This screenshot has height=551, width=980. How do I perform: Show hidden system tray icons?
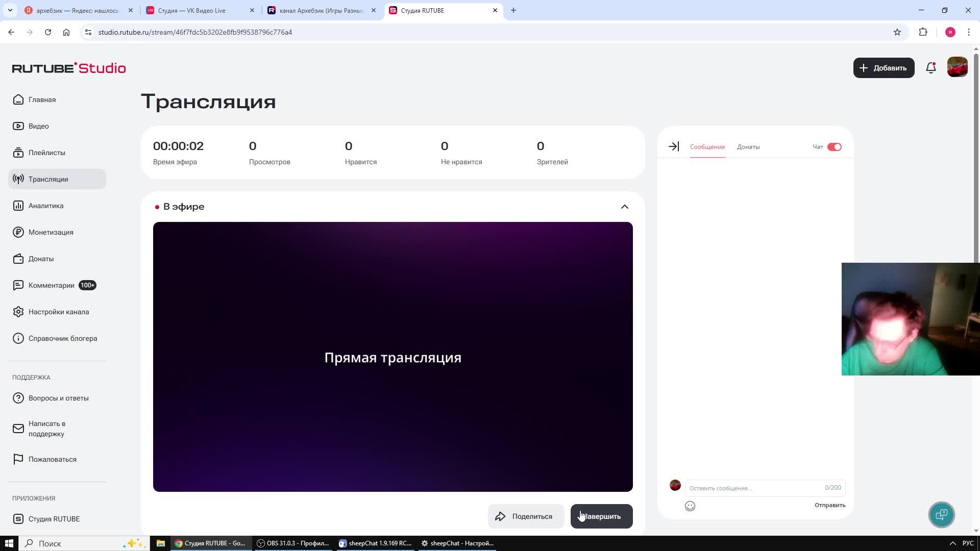(x=952, y=543)
